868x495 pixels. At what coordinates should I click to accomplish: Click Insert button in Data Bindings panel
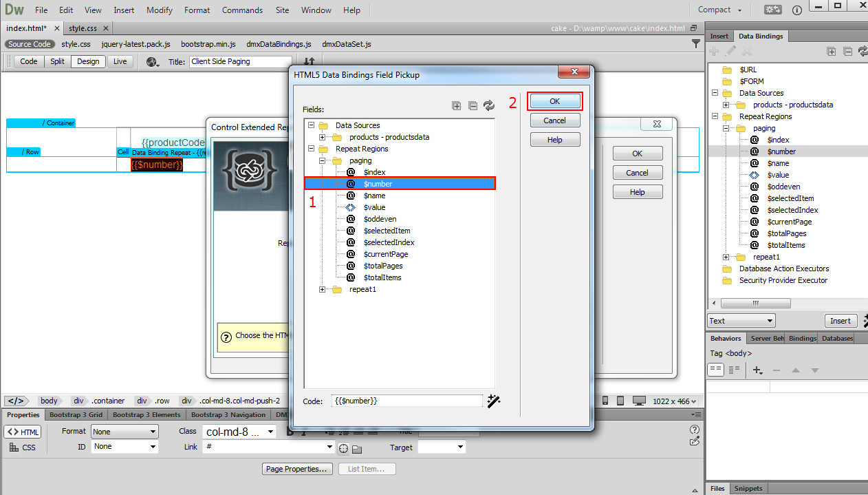click(x=840, y=321)
